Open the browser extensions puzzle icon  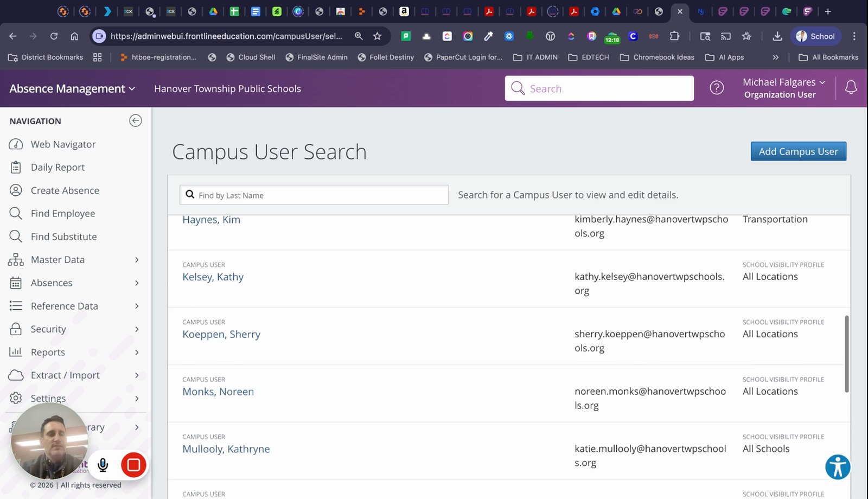(x=674, y=36)
